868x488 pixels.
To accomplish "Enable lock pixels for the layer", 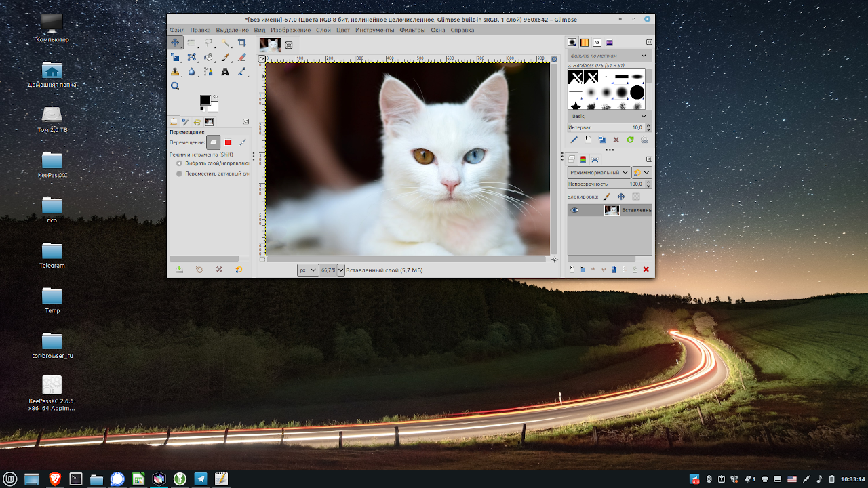I will point(606,197).
